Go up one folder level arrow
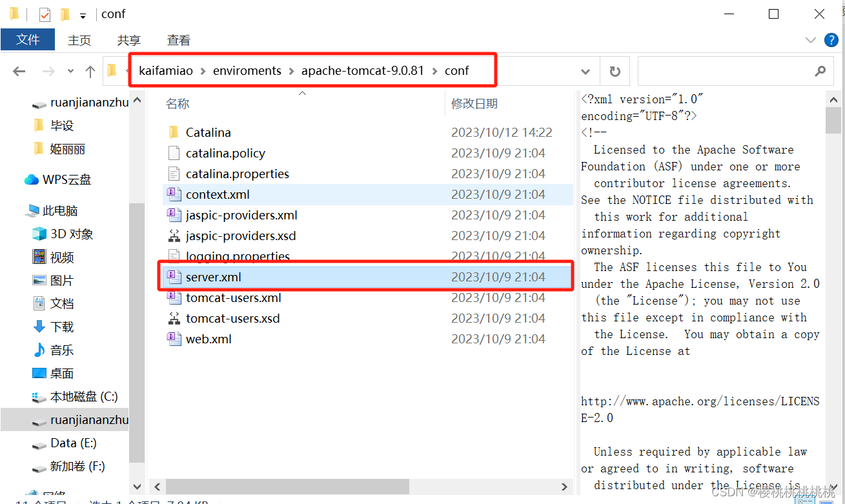Screen dimensions: 845x504 [x=90, y=71]
